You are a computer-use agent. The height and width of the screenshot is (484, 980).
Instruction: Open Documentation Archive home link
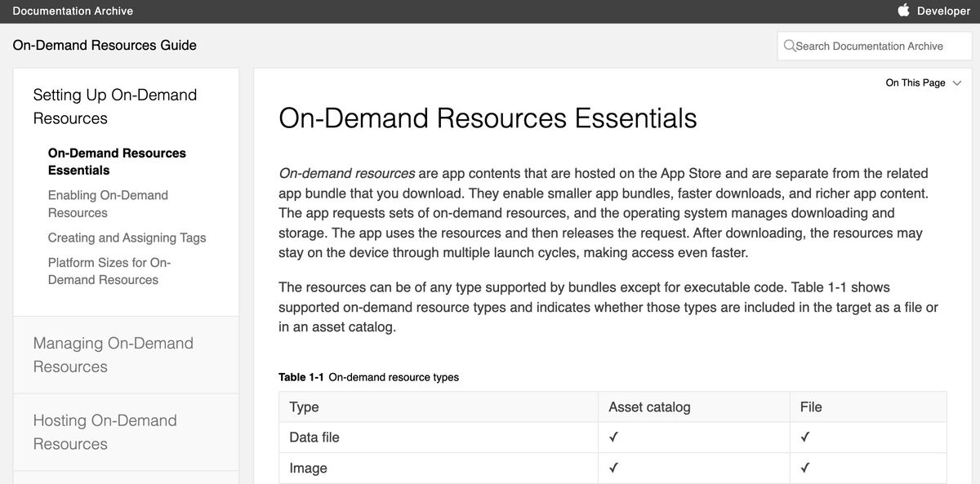click(73, 11)
